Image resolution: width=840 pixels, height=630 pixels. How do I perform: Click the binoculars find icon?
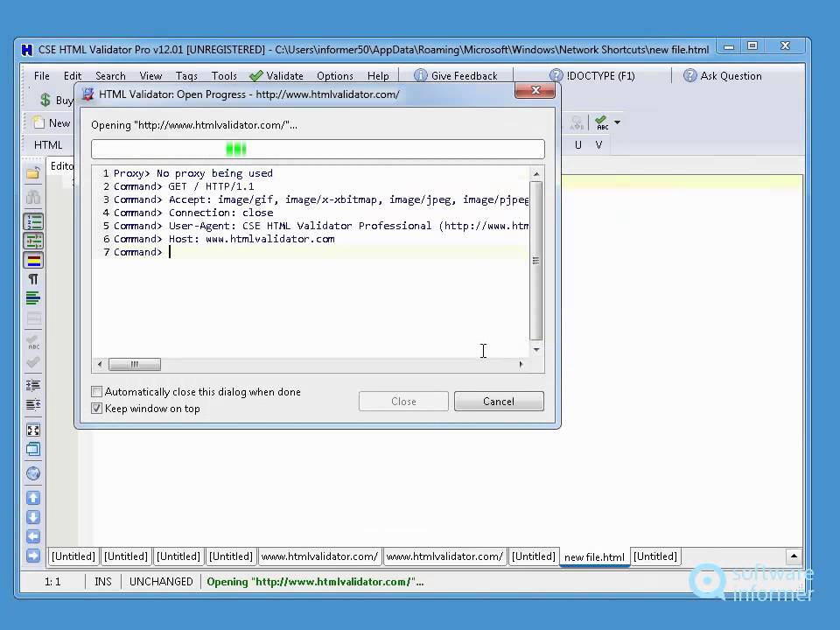tap(32, 197)
